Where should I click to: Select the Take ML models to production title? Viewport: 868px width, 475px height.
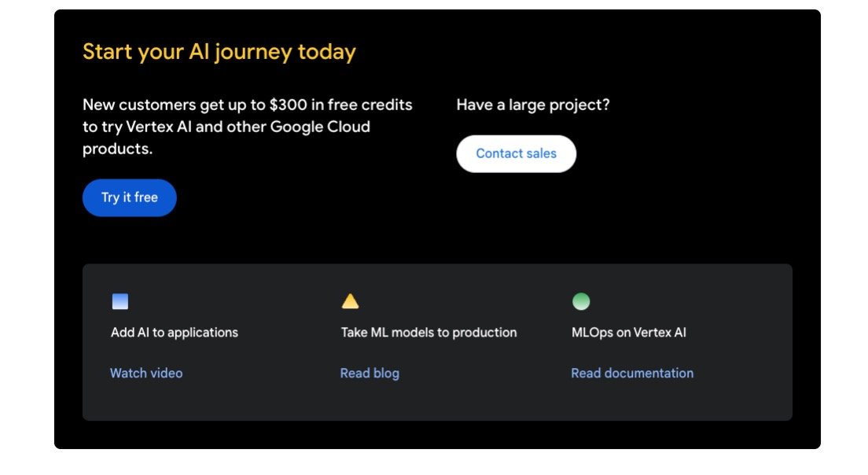point(428,333)
